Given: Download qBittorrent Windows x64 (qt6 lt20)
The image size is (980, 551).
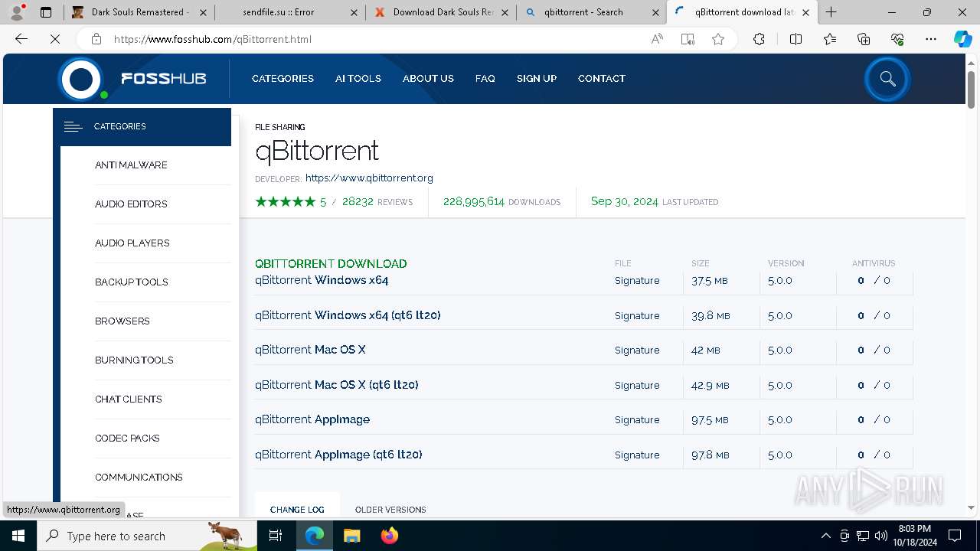Looking at the screenshot, I should pyautogui.click(x=348, y=315).
